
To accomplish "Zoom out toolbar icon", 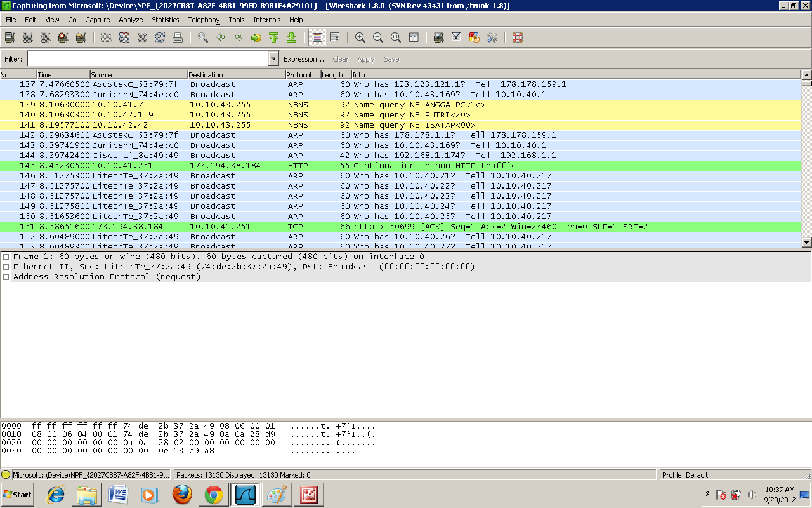I will tap(378, 37).
